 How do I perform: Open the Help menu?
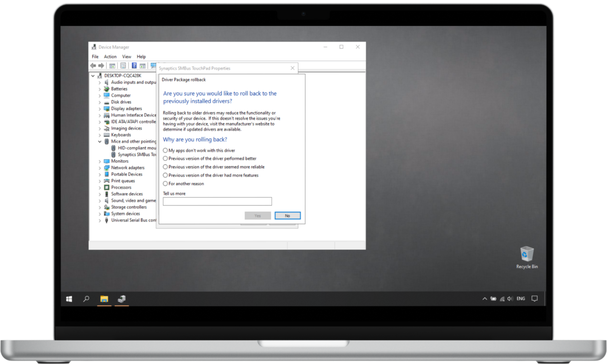(141, 57)
